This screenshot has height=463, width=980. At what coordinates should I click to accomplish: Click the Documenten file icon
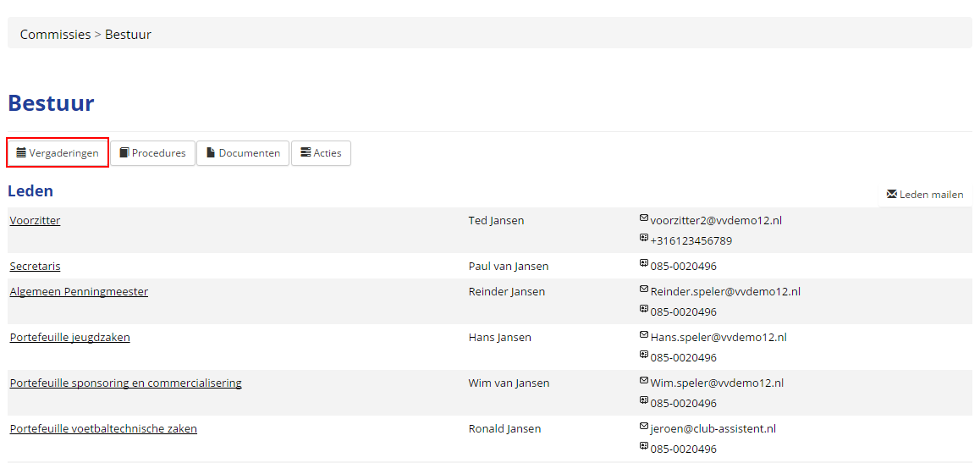pyautogui.click(x=211, y=153)
